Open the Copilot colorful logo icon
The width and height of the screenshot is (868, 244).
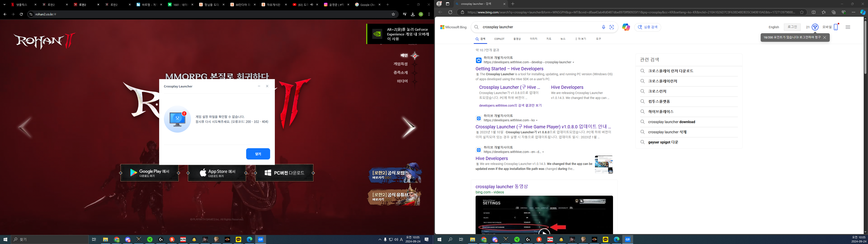pyautogui.click(x=626, y=27)
